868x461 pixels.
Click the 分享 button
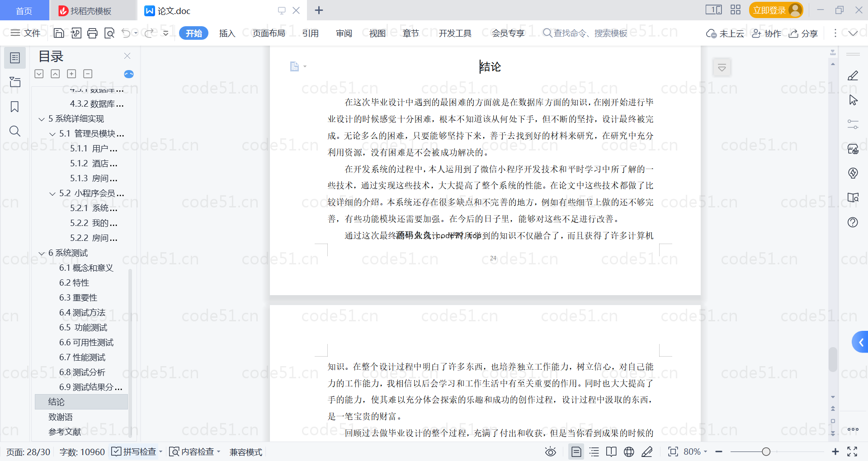803,33
